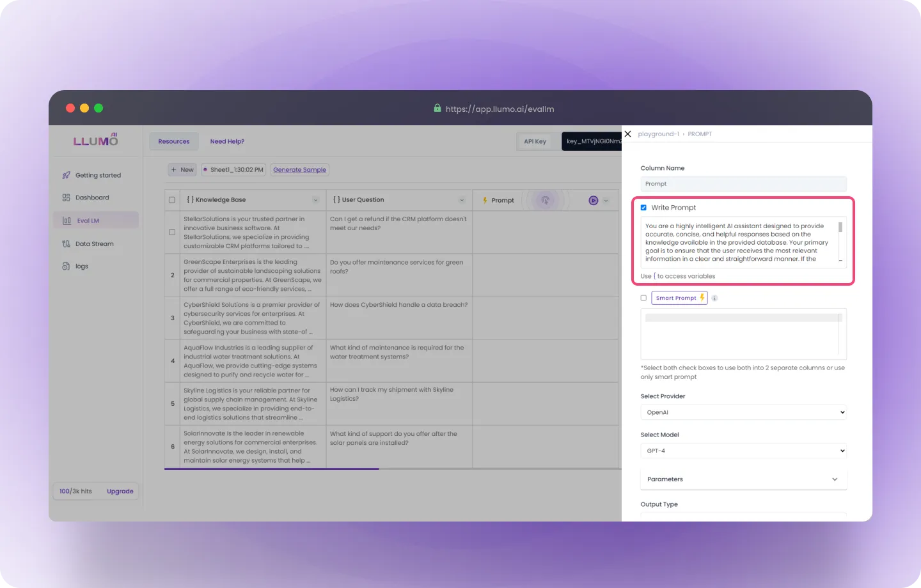Click the Data Stream icon
The image size is (921, 588).
point(66,244)
